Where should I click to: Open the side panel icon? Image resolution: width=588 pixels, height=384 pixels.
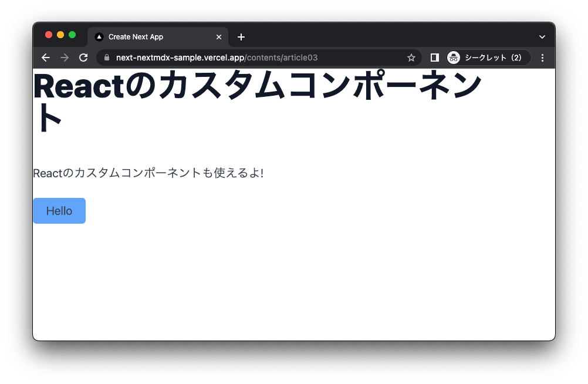point(435,58)
